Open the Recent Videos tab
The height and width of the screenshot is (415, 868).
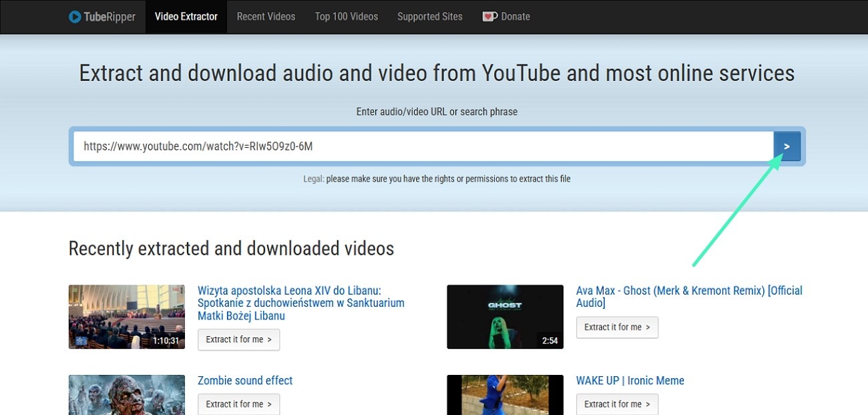[266, 17]
